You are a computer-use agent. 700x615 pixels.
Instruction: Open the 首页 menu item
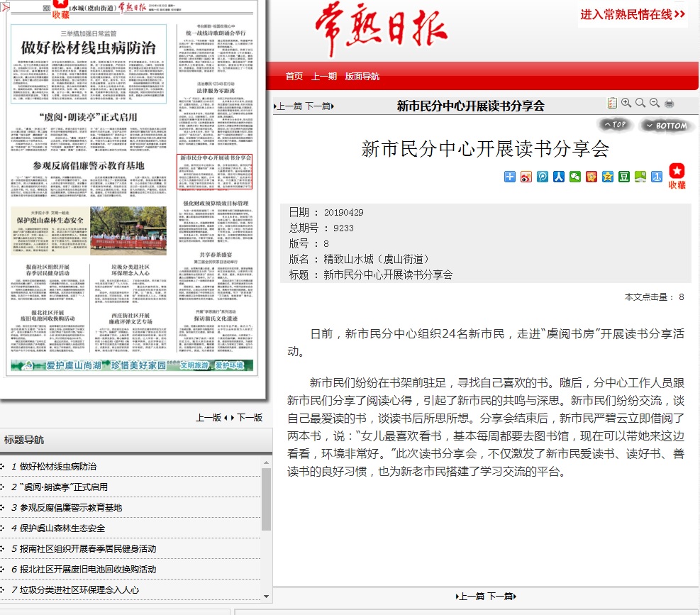(294, 77)
